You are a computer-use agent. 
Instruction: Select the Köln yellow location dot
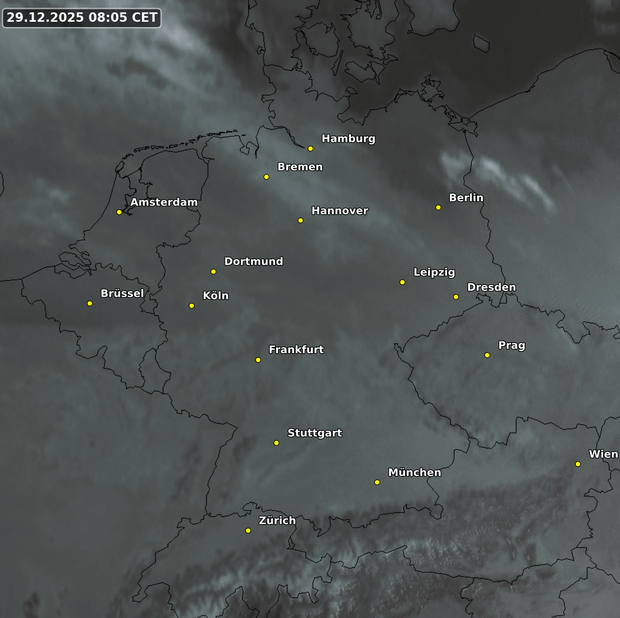click(192, 306)
